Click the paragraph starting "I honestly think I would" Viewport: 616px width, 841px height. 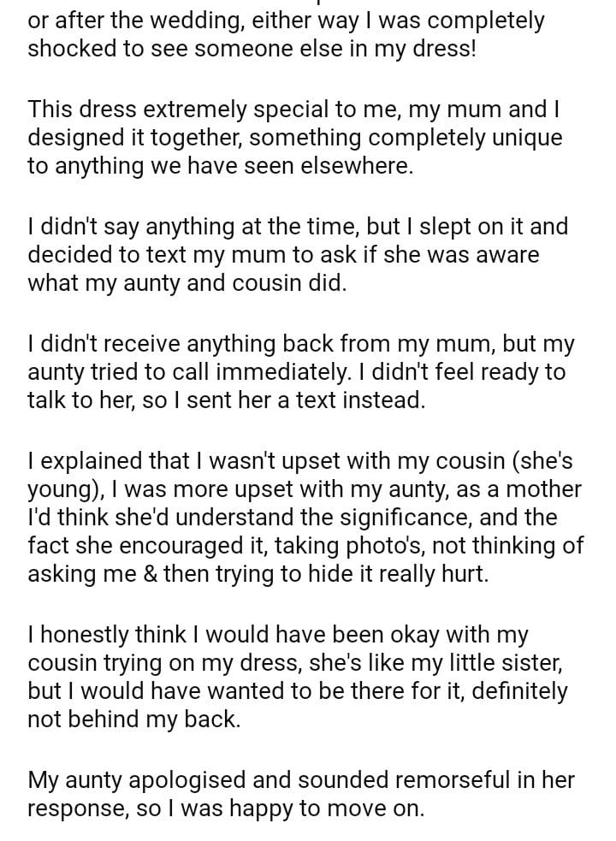[297, 676]
